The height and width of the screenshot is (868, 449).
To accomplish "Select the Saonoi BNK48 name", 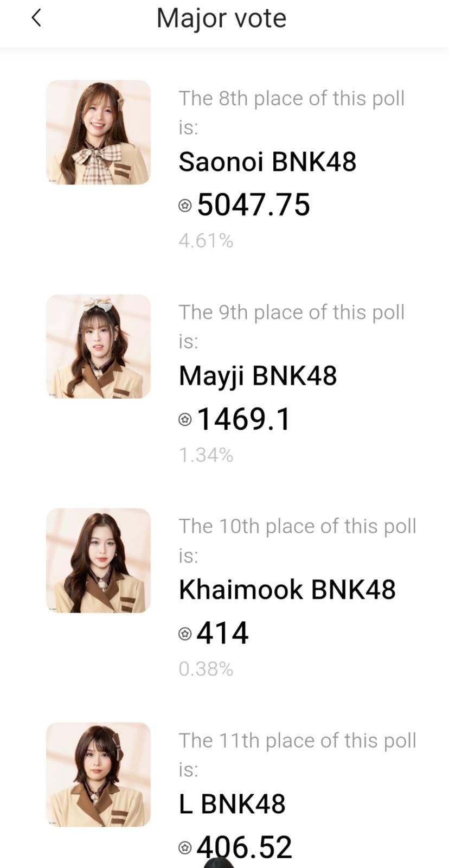I will tap(267, 162).
